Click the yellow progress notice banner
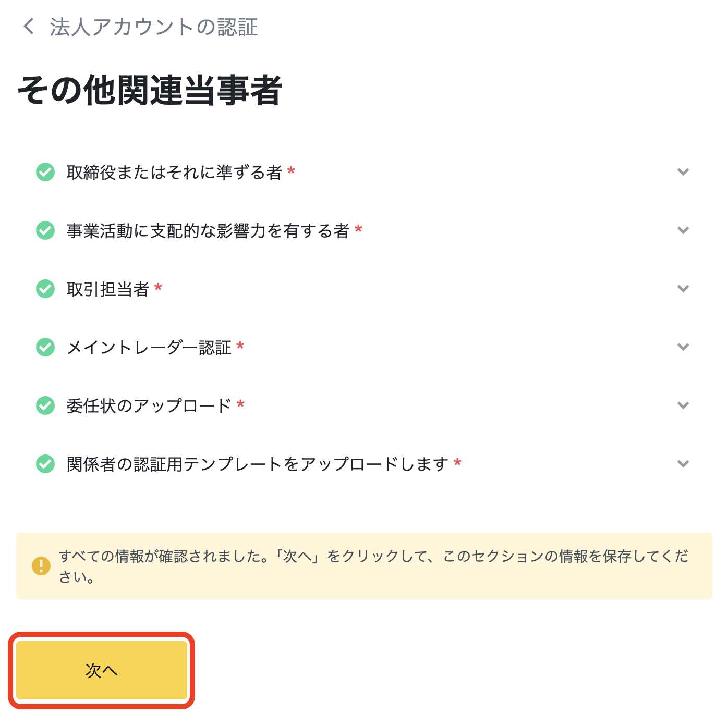 pos(364,565)
